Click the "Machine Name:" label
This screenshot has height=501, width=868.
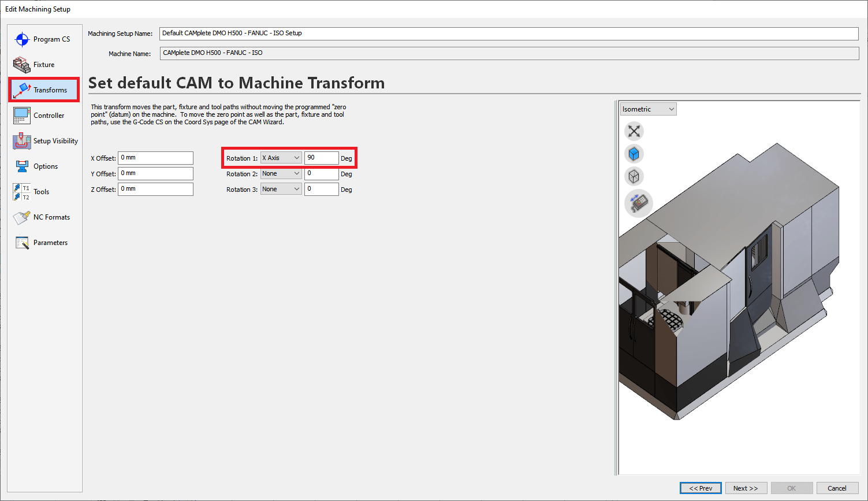pyautogui.click(x=129, y=54)
